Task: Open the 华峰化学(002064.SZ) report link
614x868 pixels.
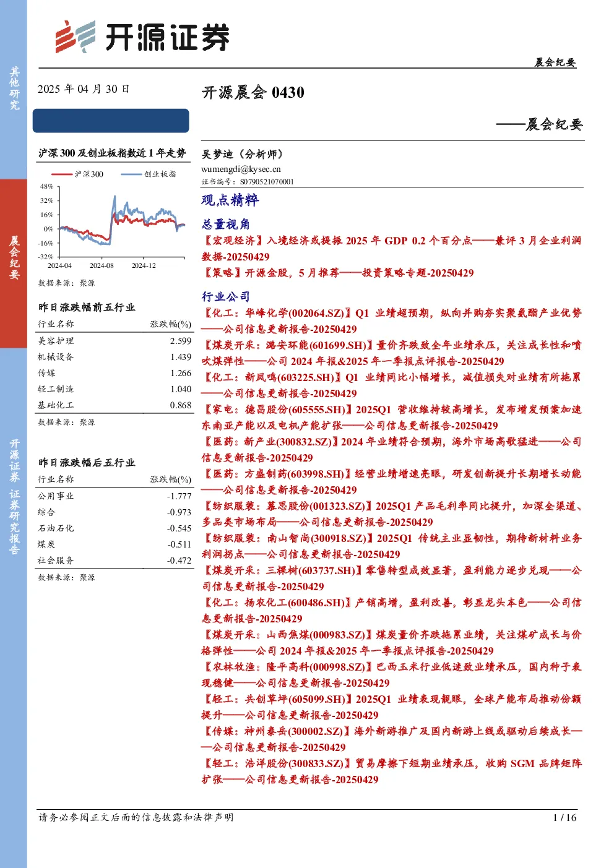Action: coord(391,321)
